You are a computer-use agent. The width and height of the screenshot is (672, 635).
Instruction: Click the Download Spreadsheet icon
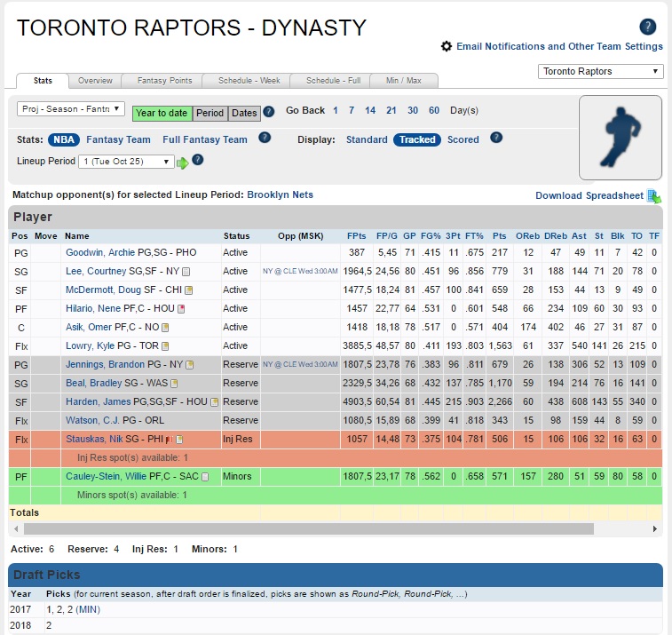(654, 196)
